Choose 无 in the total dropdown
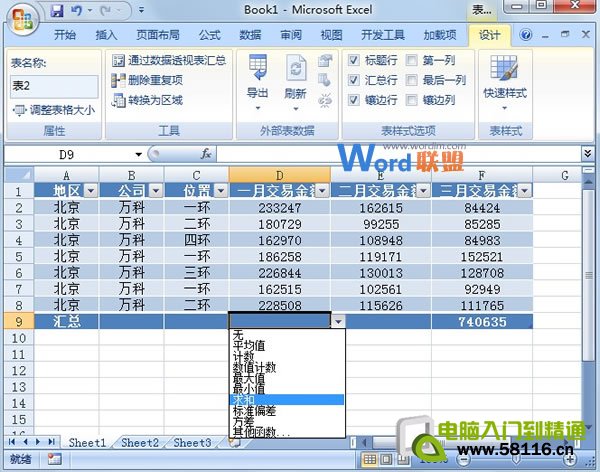The image size is (600, 472). click(x=287, y=335)
